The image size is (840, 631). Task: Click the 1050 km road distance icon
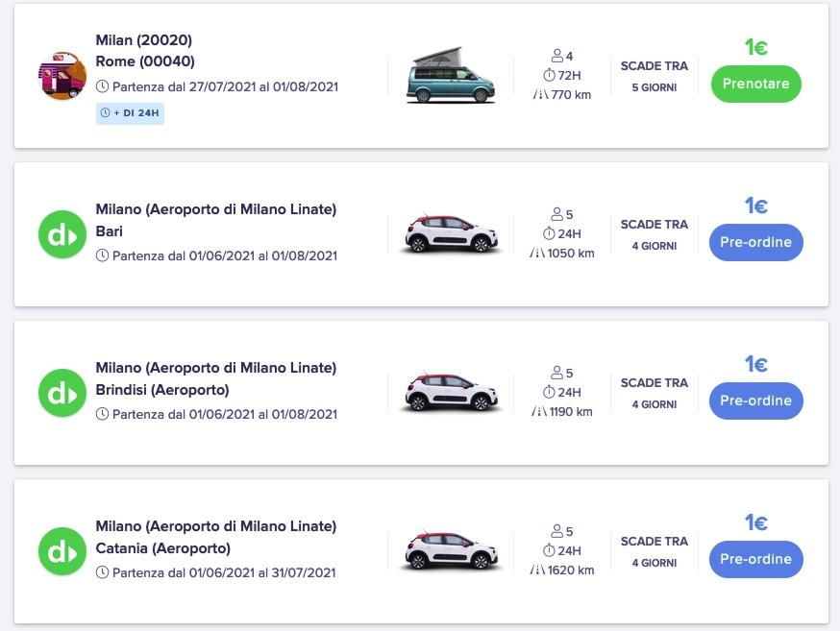[x=537, y=254]
